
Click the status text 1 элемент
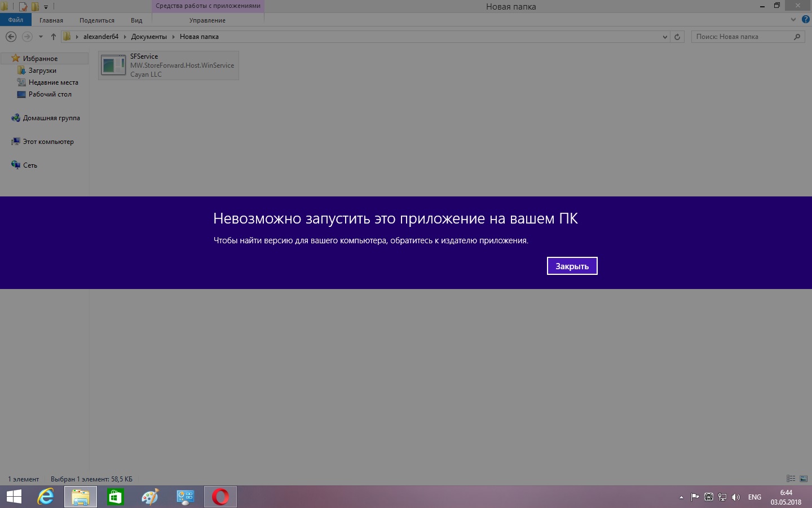coord(24,479)
